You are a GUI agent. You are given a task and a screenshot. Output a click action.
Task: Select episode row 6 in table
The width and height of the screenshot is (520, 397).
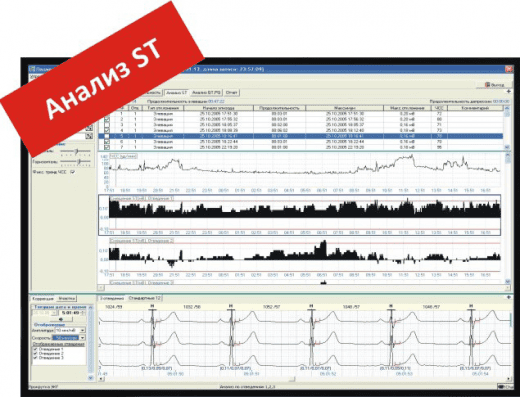pos(301,142)
